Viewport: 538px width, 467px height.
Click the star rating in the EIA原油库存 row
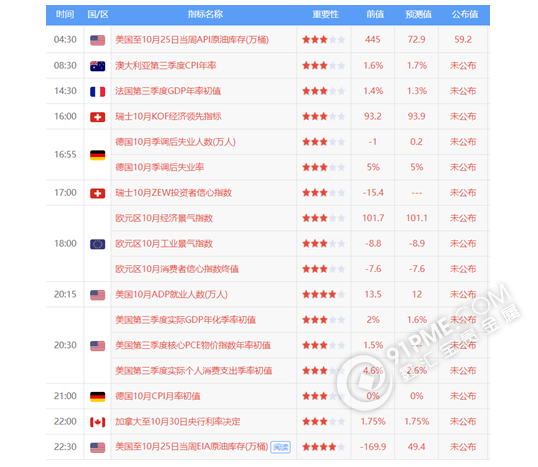pyautogui.click(x=323, y=447)
